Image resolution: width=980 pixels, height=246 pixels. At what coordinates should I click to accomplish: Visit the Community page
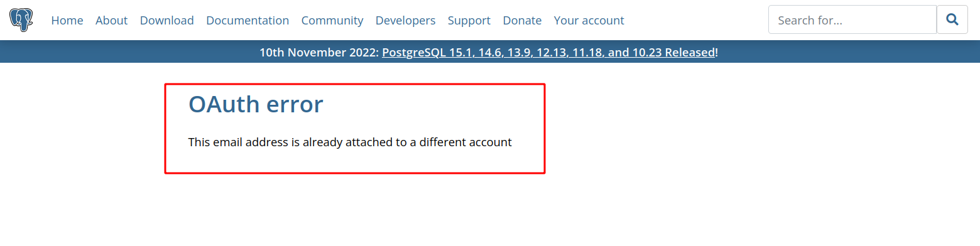332,20
